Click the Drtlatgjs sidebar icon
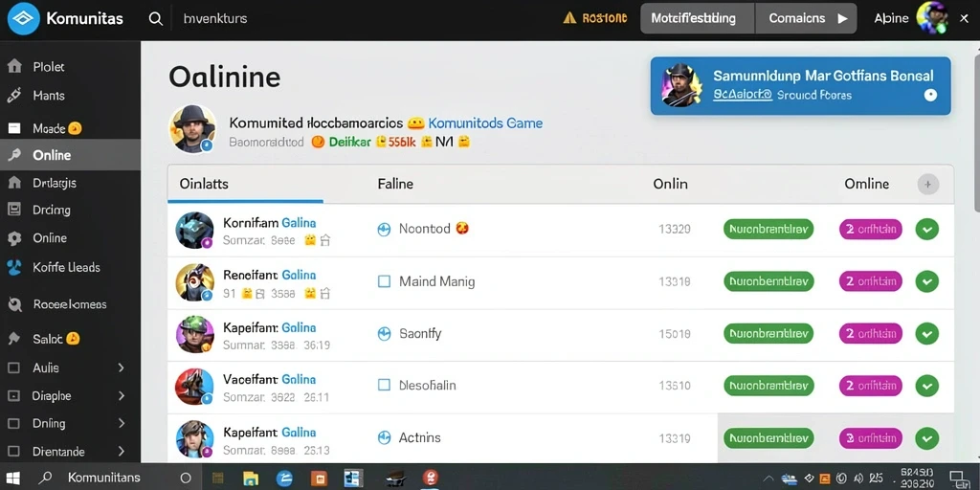The image size is (980, 490). [13, 183]
